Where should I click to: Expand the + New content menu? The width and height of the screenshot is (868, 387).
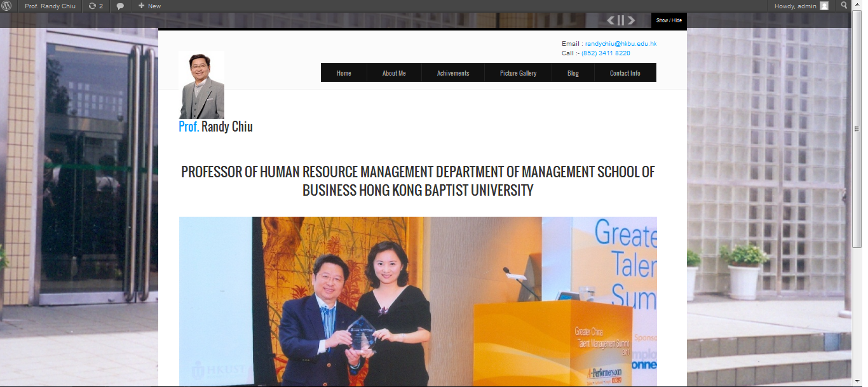click(150, 6)
